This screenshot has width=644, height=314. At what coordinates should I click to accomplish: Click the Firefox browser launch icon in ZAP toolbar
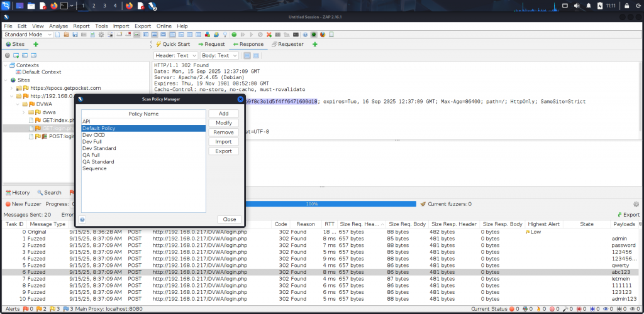[323, 35]
